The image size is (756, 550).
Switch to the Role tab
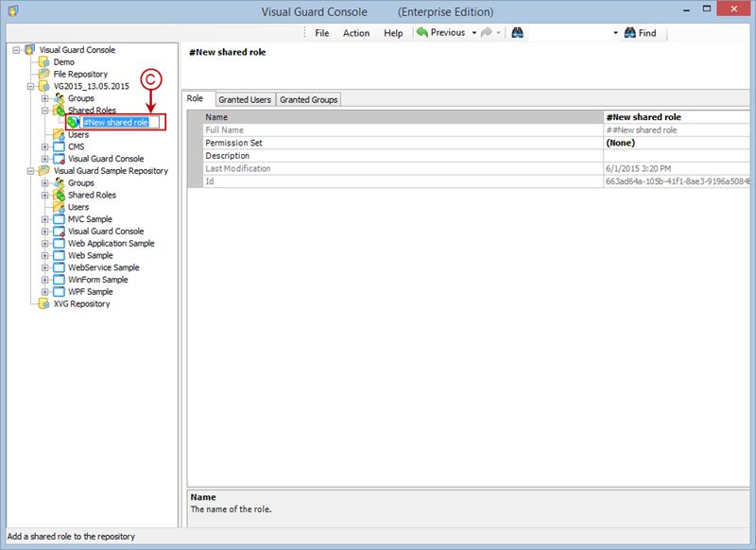(x=195, y=98)
